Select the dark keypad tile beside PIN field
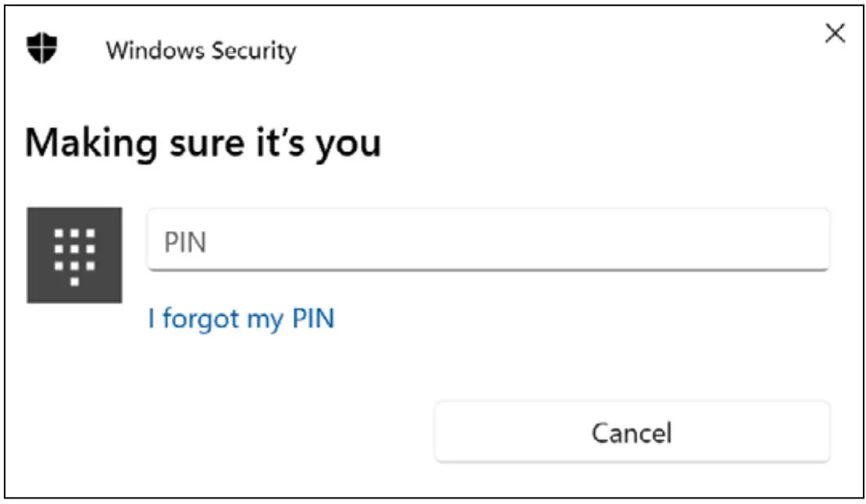Screen dimensions: 866x504 [x=74, y=255]
